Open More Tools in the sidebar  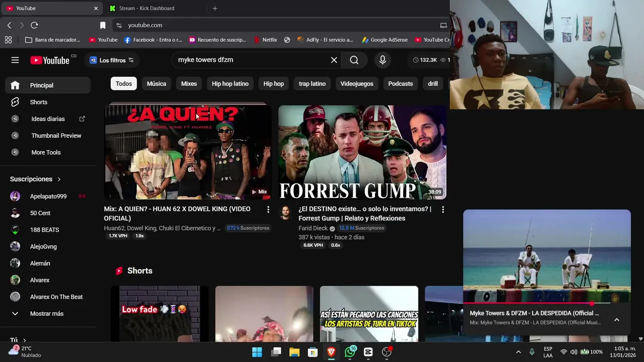click(48, 152)
